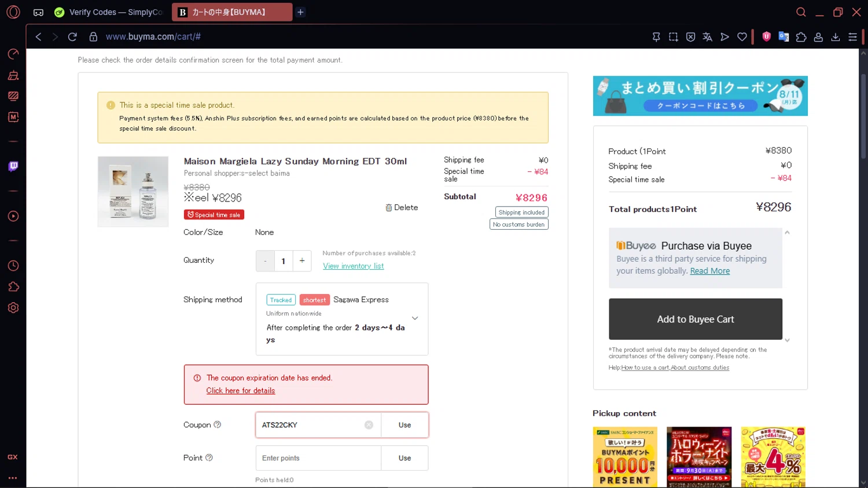Open the BUYMA 10,000 points present banner
This screenshot has width=868, height=488.
(x=625, y=457)
